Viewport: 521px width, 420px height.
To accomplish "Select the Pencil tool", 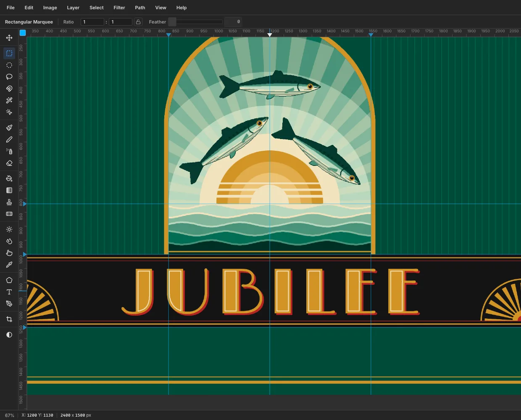I will pos(9,139).
